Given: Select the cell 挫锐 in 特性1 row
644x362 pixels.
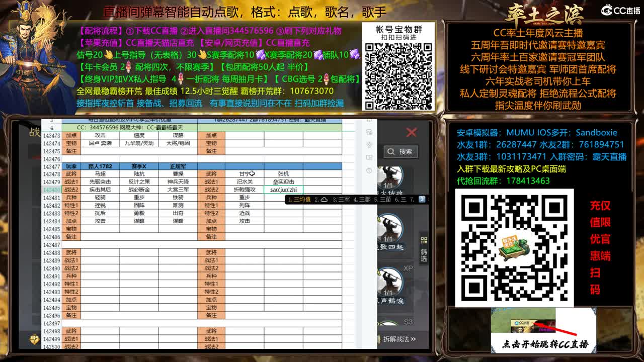Looking at the screenshot, I should click(100, 205).
